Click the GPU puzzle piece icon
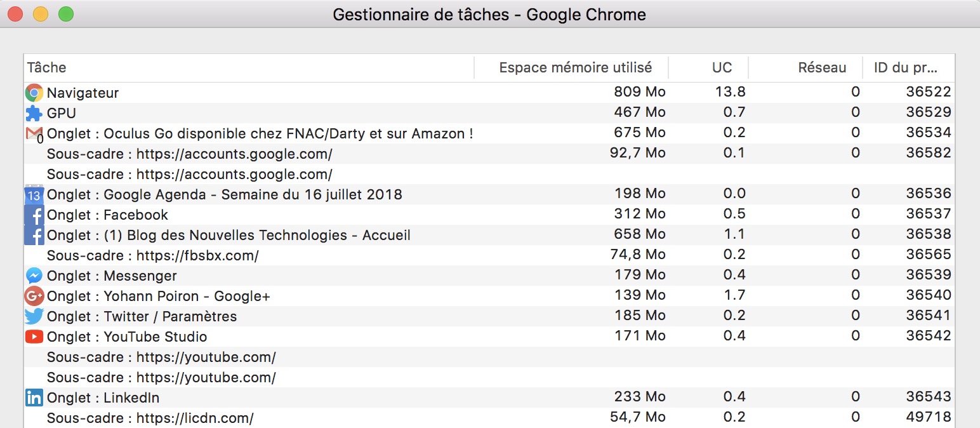Screen dimensions: 980x428 (x=34, y=113)
